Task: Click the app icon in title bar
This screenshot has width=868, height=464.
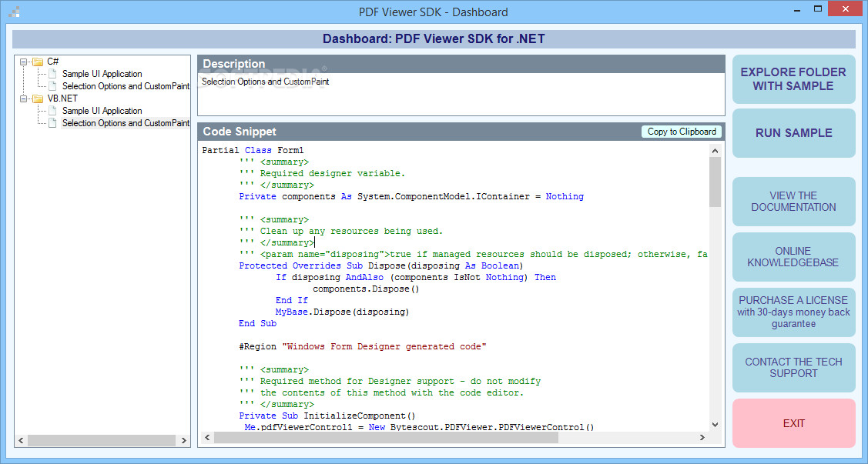Action: click(15, 12)
